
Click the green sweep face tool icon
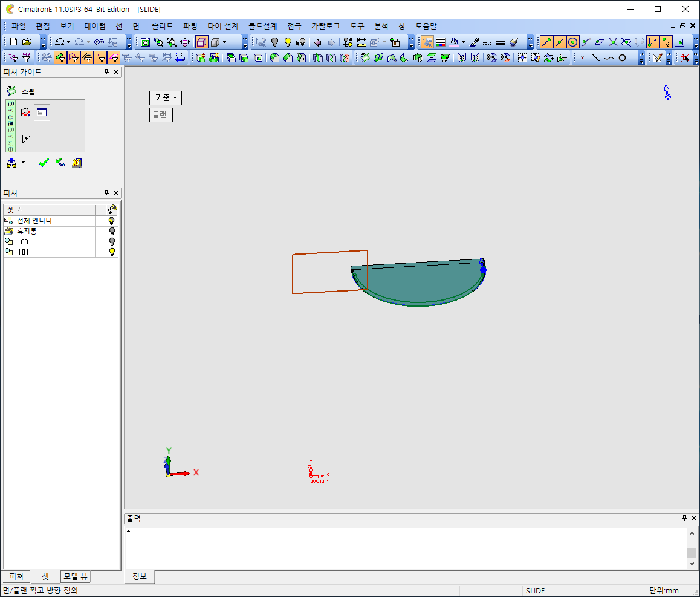365,57
